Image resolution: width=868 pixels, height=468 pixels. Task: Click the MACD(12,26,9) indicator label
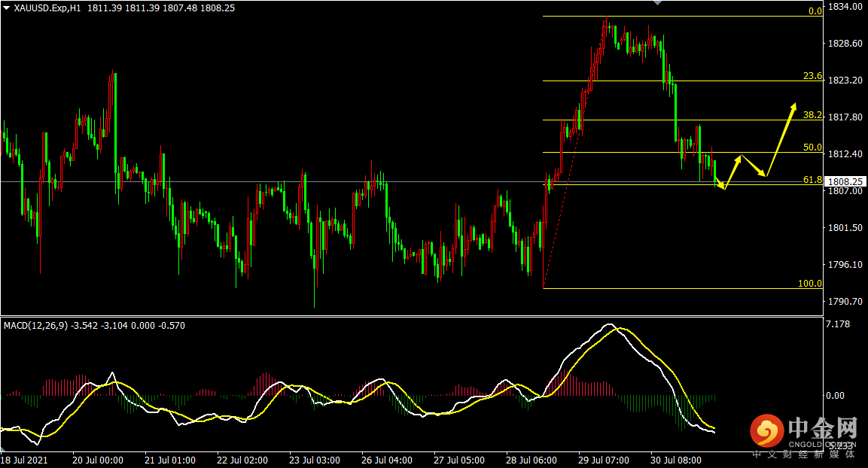(x=35, y=326)
